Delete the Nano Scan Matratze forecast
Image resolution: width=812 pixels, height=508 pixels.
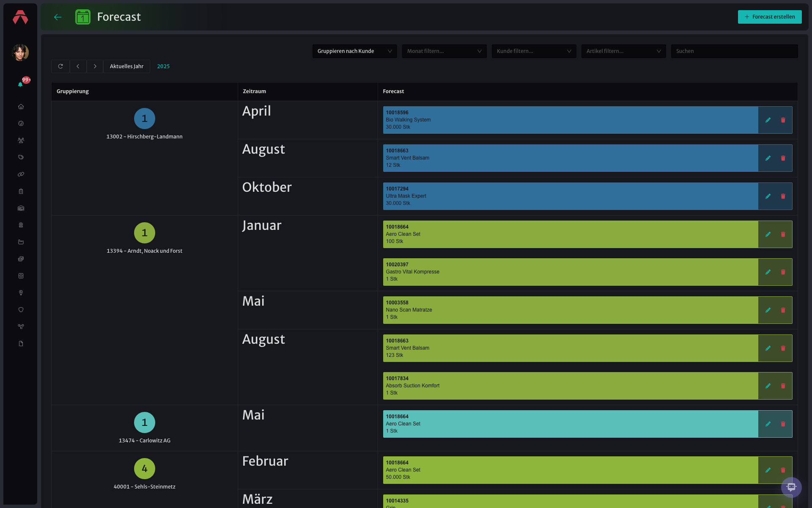[x=783, y=310]
